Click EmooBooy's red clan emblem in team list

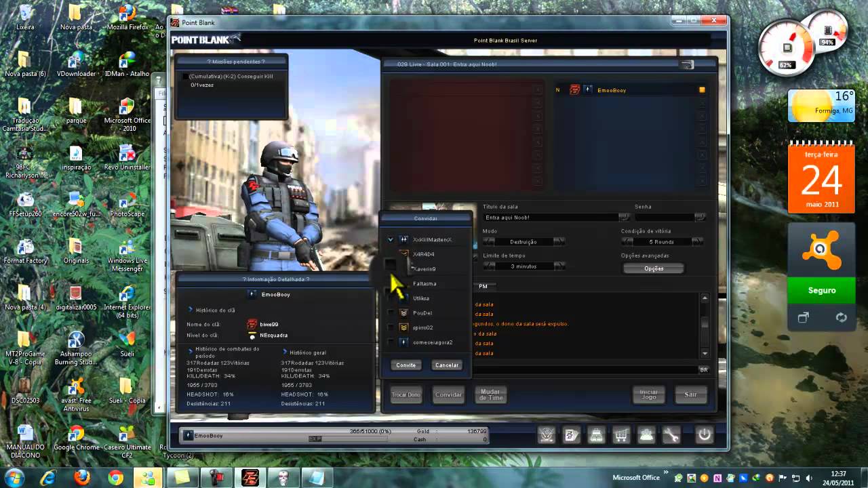pos(575,89)
